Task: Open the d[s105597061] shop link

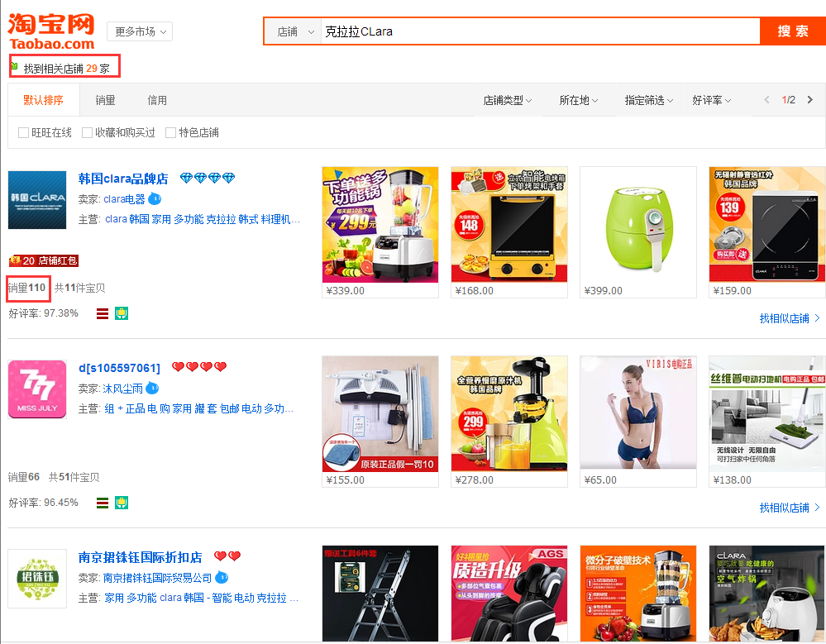Action: pyautogui.click(x=120, y=368)
